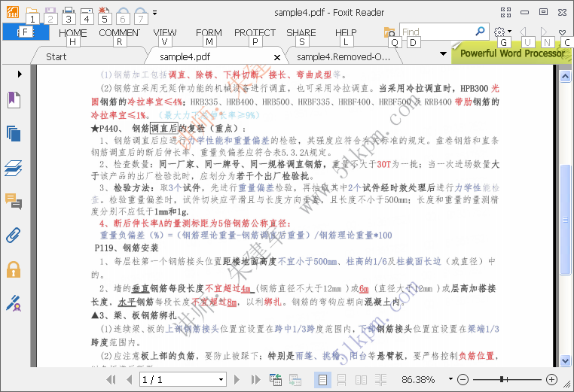
Task: Enable single page view mode
Action: [x=322, y=380]
